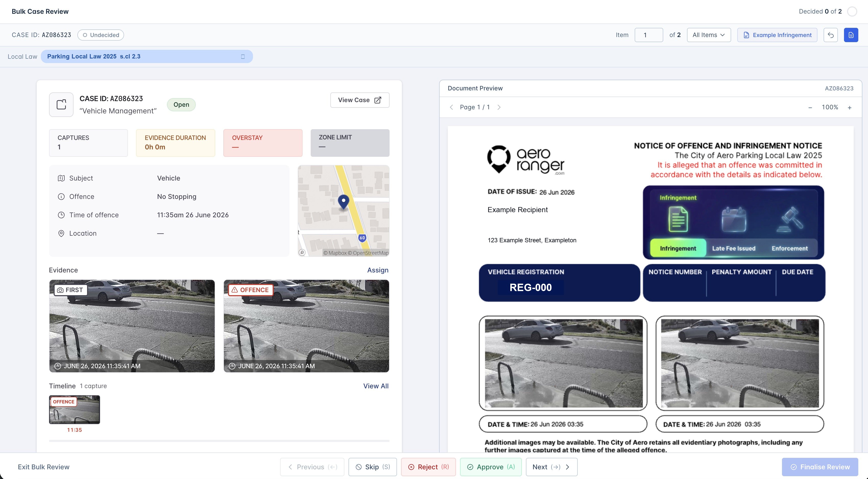Click the 100% zoom level value
Image resolution: width=868 pixels, height=479 pixels.
pyautogui.click(x=830, y=107)
